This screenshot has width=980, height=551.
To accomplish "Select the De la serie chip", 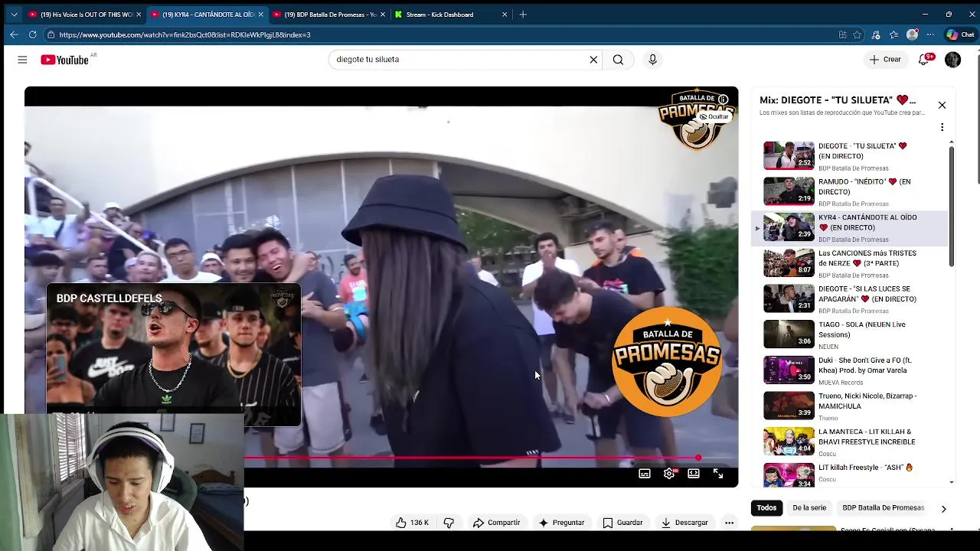I will click(x=809, y=508).
